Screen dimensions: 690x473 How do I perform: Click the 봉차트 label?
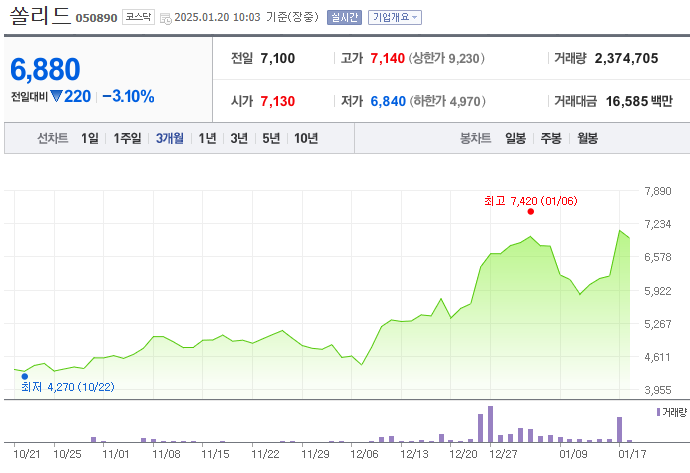[x=475, y=138]
